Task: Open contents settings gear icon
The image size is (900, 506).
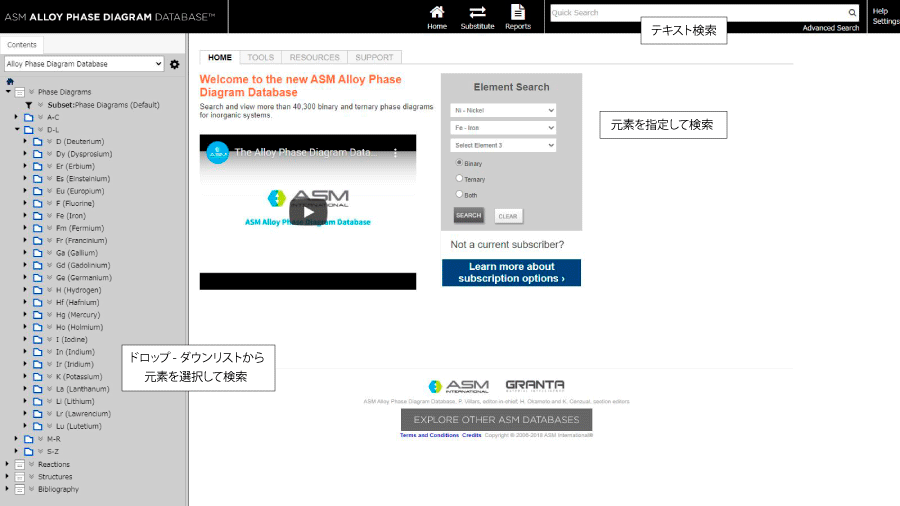Action: click(x=174, y=64)
